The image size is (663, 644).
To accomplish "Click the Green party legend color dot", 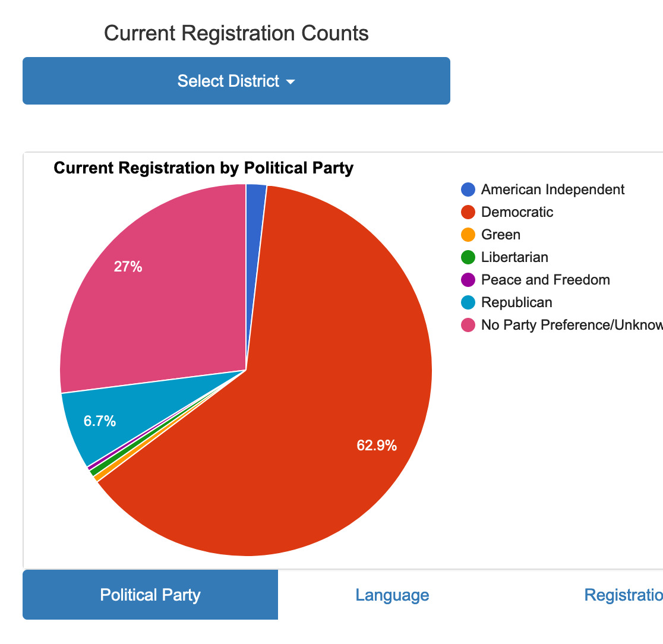I will pyautogui.click(x=468, y=235).
